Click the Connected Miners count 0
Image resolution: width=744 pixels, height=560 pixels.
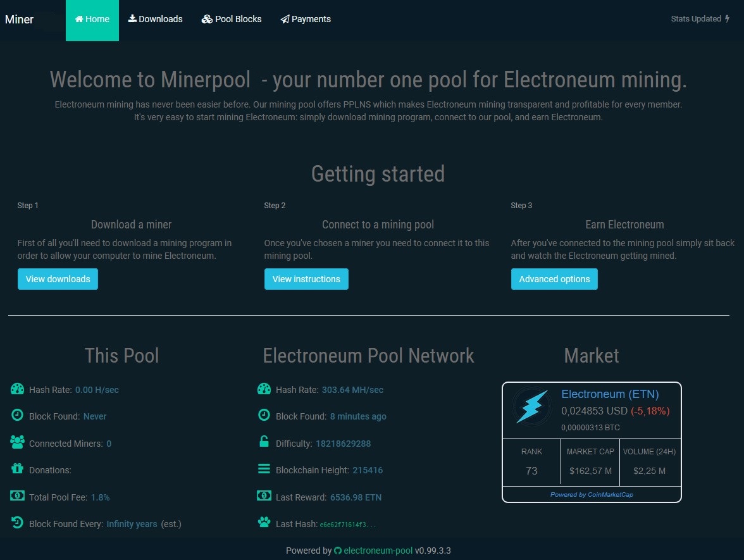pos(109,444)
